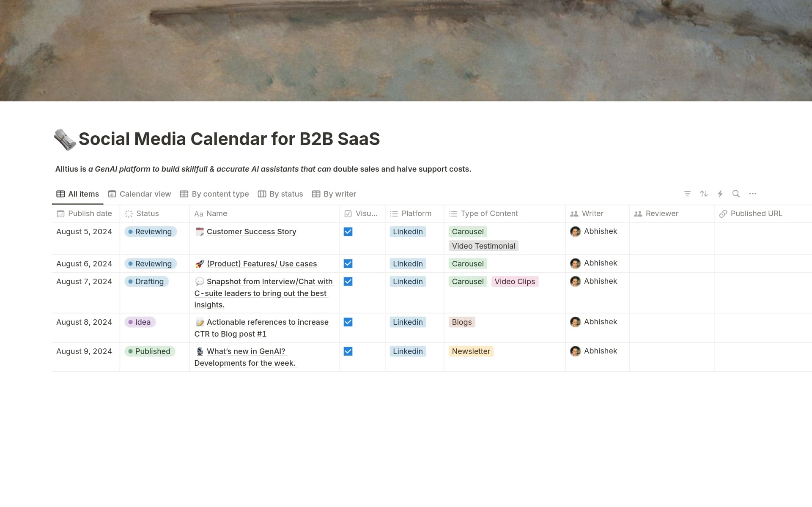Open the database filter options
Image resolution: width=812 pixels, height=507 pixels.
point(687,194)
